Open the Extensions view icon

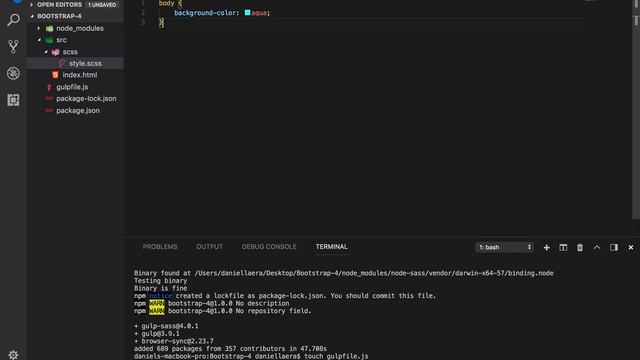point(13,100)
